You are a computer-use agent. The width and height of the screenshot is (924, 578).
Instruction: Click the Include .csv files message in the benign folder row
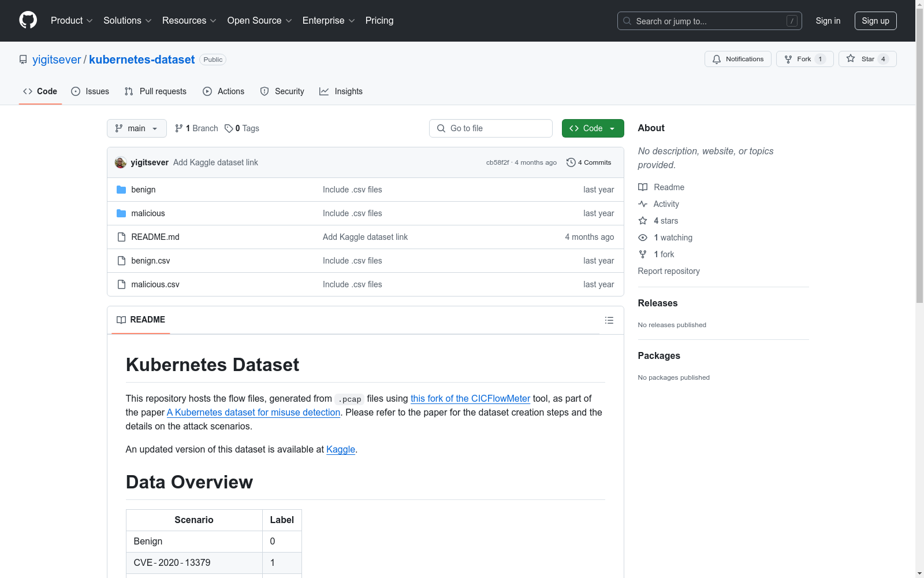point(352,190)
